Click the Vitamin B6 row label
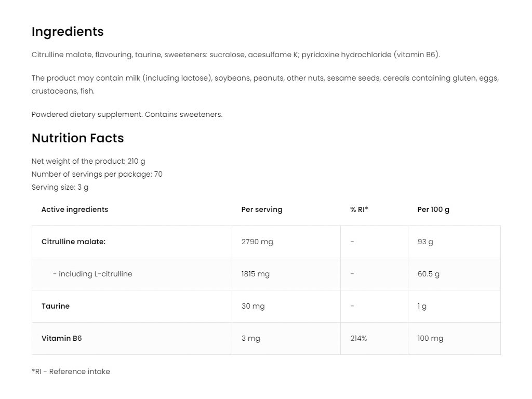Viewport: 532px width, 399px height. (x=61, y=338)
